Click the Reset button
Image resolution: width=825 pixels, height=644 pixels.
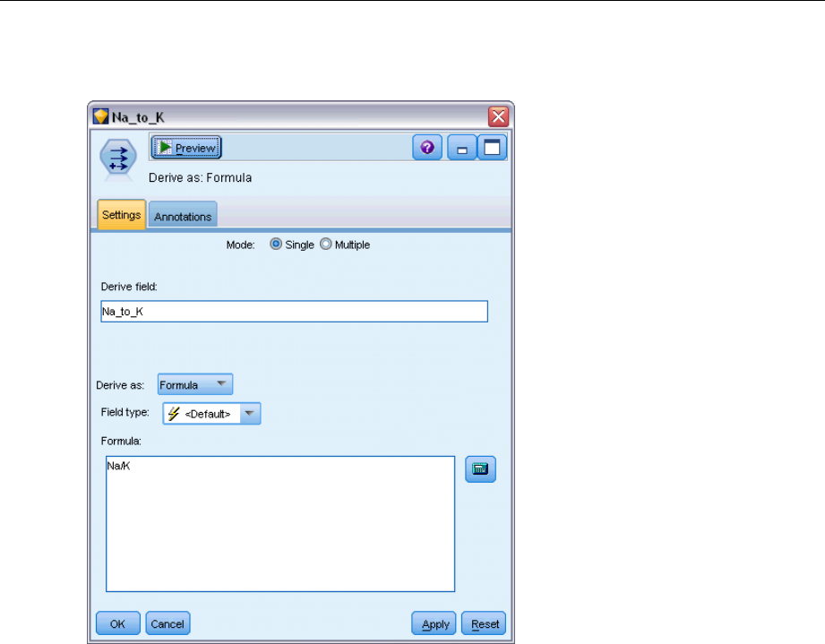click(x=484, y=623)
